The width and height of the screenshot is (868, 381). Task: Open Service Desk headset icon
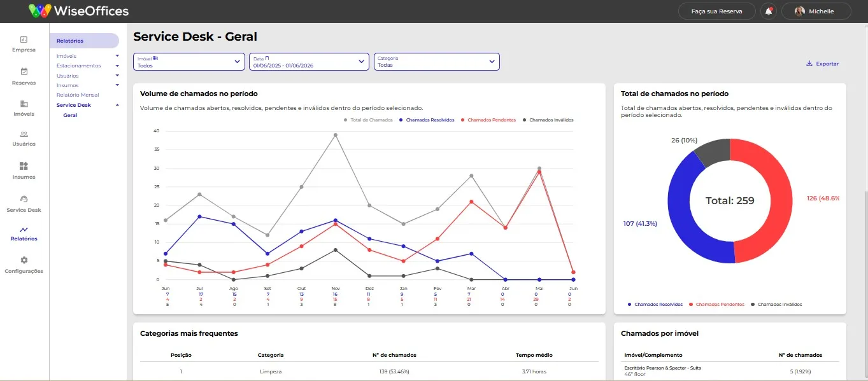click(x=24, y=199)
